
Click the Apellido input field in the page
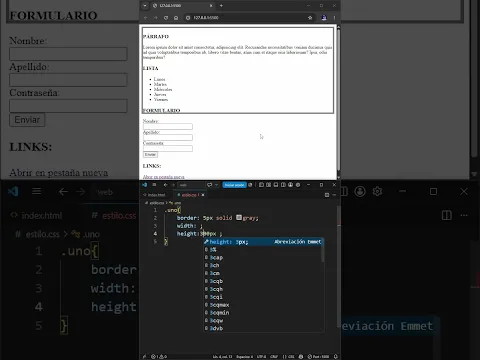click(x=168, y=138)
